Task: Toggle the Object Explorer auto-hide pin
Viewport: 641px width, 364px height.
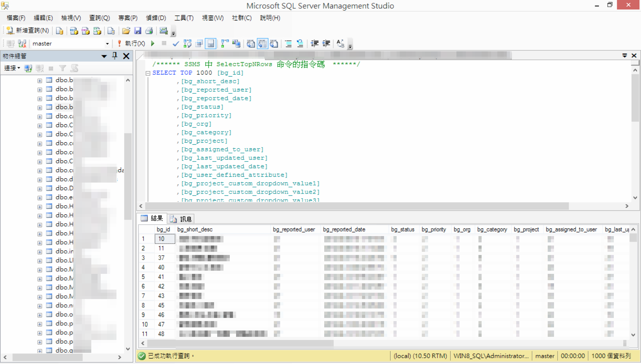Action: pyautogui.click(x=115, y=56)
